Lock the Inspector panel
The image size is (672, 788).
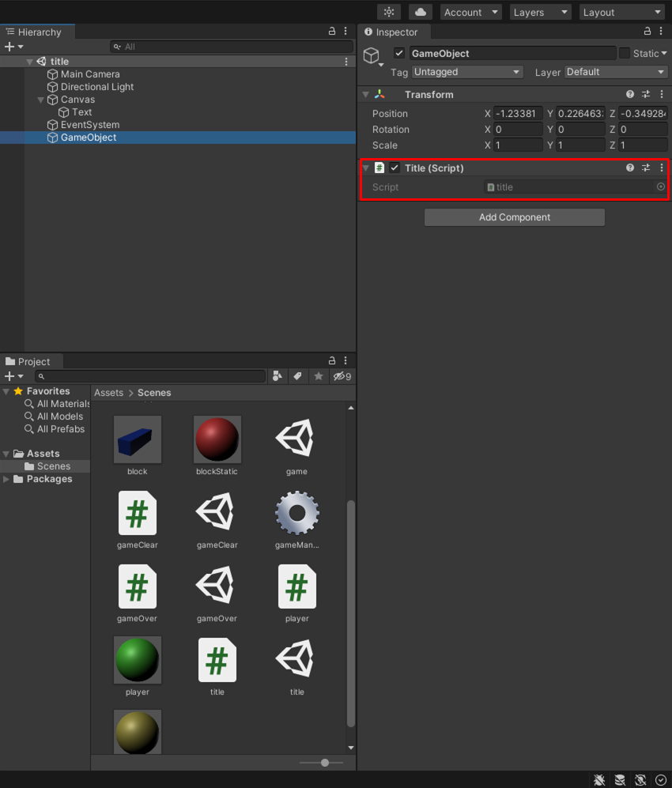pos(647,32)
